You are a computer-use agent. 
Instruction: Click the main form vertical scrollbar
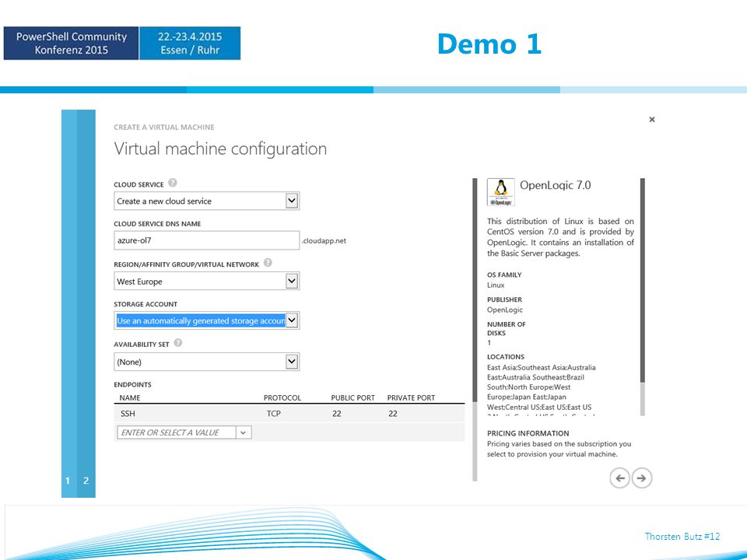(475, 330)
